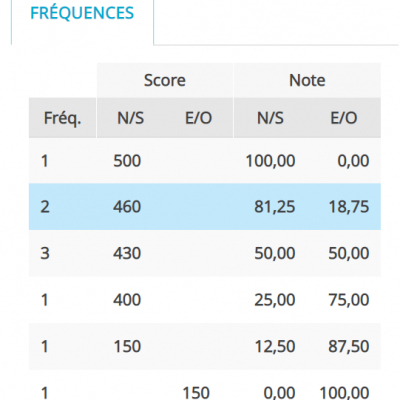
Task: Click the 87,50 E/O note cell
Action: [x=349, y=347]
